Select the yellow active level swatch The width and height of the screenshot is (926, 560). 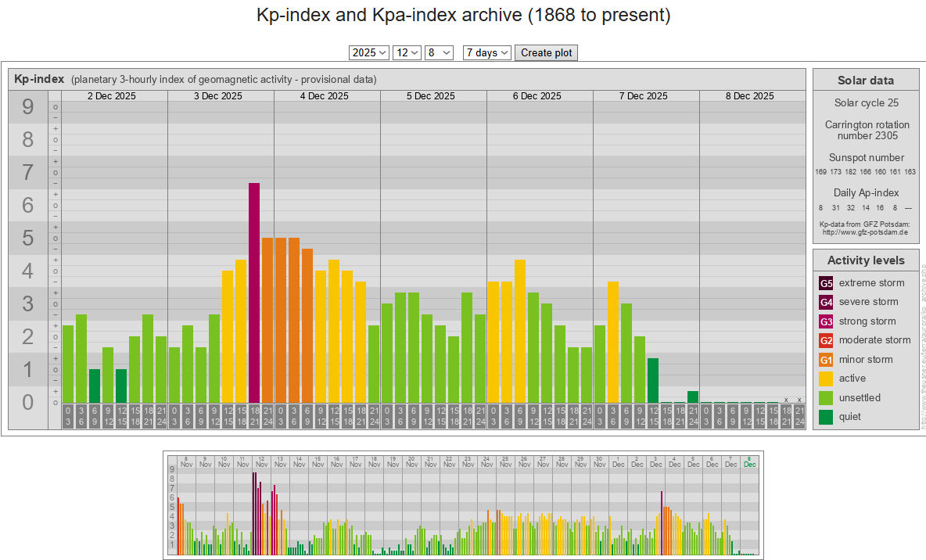tap(826, 379)
